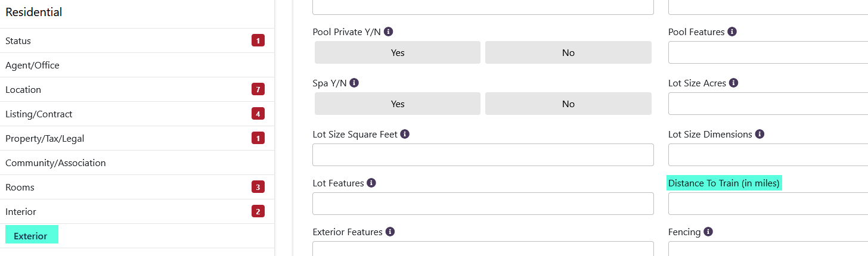868x256 pixels.
Task: Click info icon beside Lot Features
Action: 371,183
